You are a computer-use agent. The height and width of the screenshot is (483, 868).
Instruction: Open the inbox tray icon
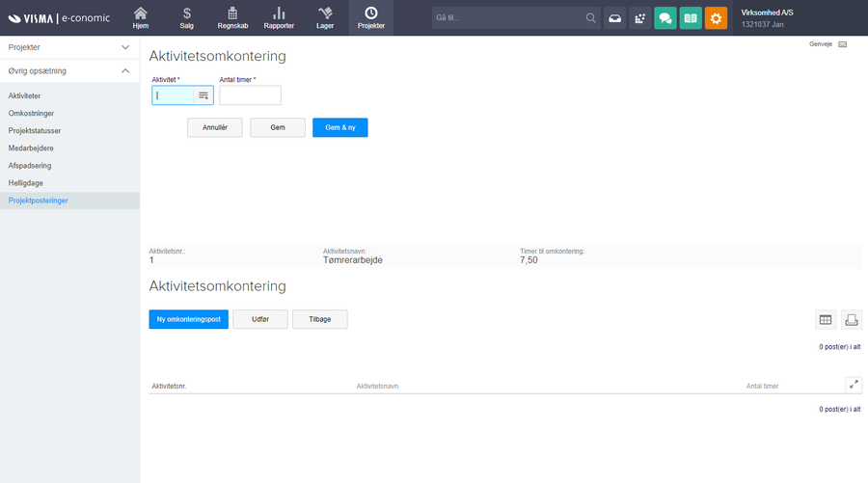[615, 18]
